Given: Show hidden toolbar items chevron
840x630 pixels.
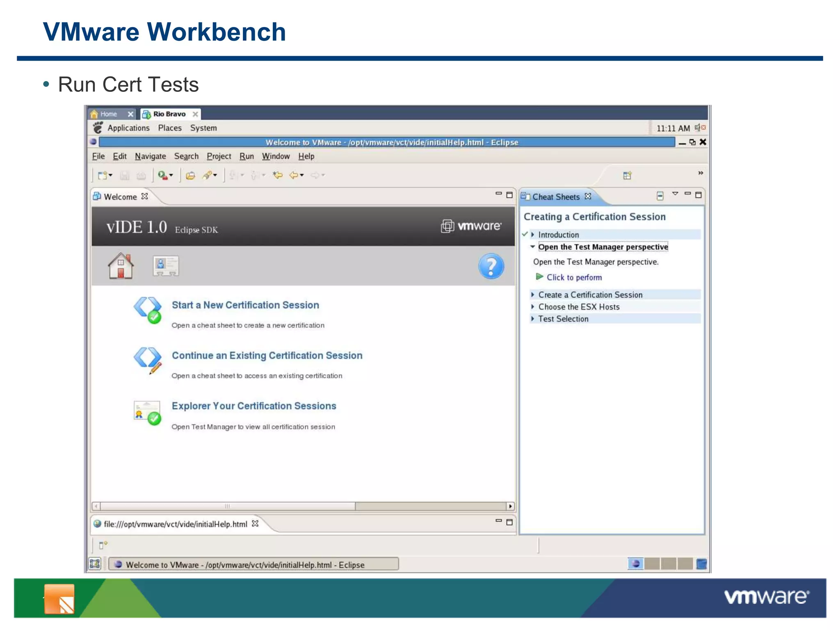Looking at the screenshot, I should pos(701,173).
